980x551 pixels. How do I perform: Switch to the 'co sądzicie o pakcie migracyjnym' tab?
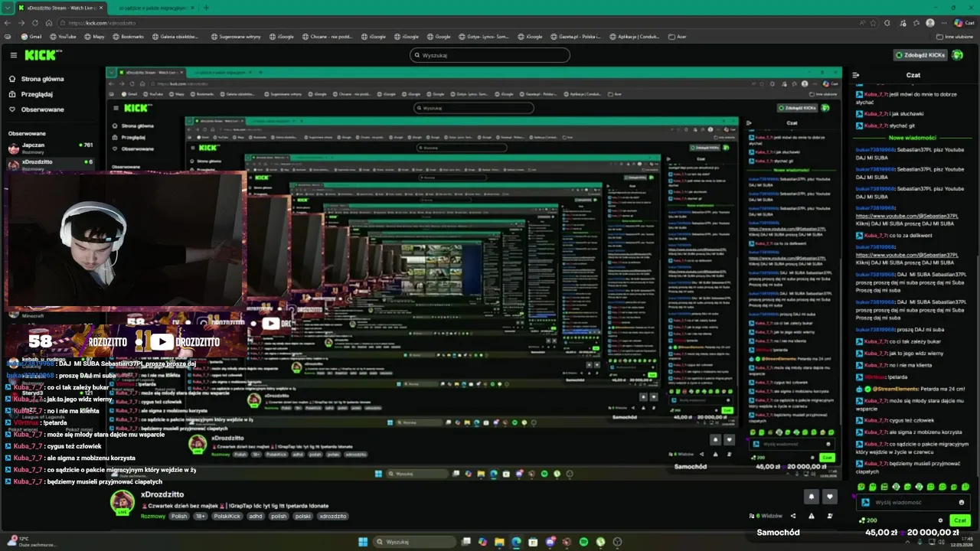pyautogui.click(x=153, y=8)
